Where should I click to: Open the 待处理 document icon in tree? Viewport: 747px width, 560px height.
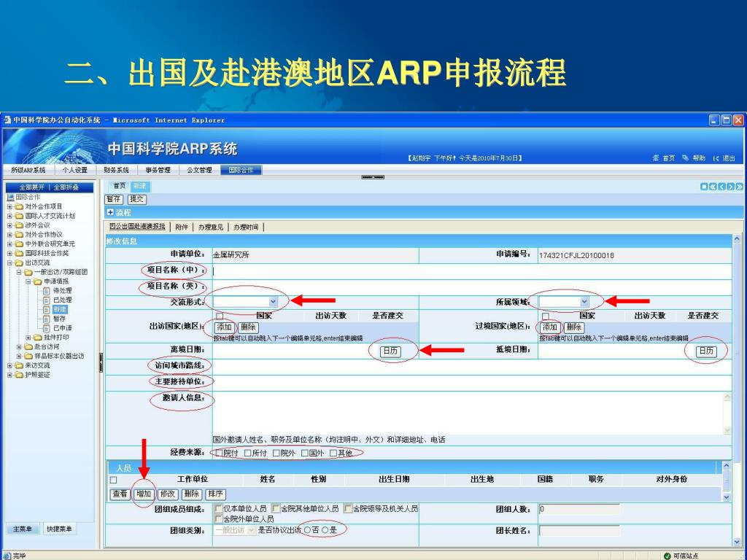pyautogui.click(x=47, y=290)
